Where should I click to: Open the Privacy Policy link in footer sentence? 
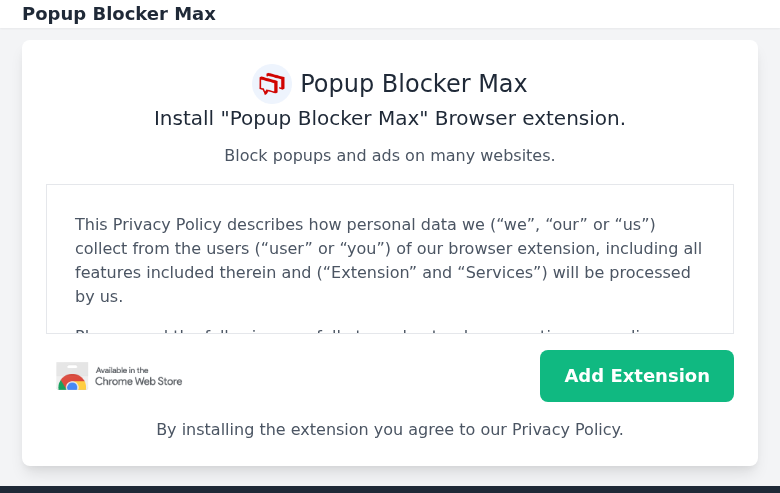click(567, 429)
